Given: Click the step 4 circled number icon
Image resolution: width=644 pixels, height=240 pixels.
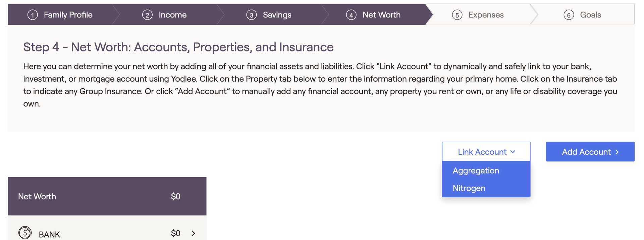Looking at the screenshot, I should (x=351, y=15).
